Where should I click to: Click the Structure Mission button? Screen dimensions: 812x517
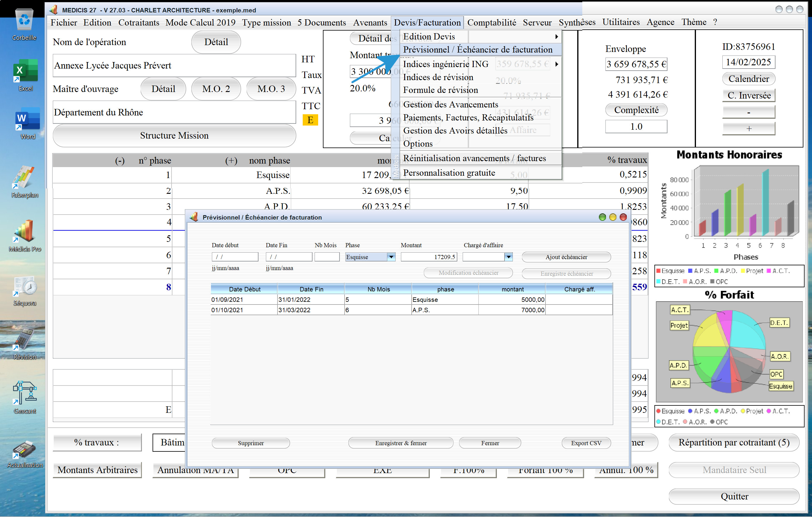click(x=174, y=136)
